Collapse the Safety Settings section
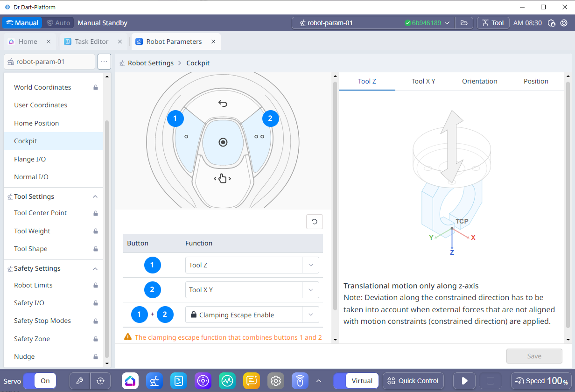 (95, 269)
